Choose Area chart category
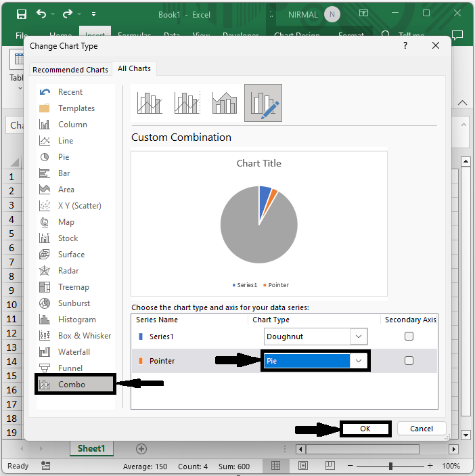The image size is (475, 476). point(75,190)
